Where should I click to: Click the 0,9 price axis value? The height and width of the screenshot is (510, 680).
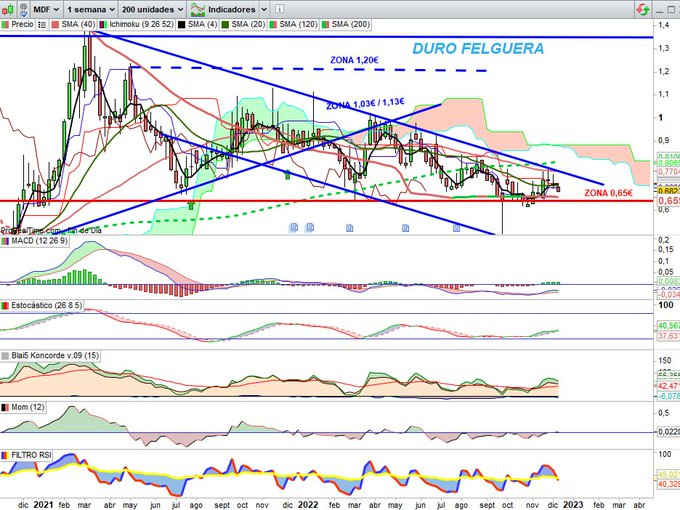coord(664,141)
